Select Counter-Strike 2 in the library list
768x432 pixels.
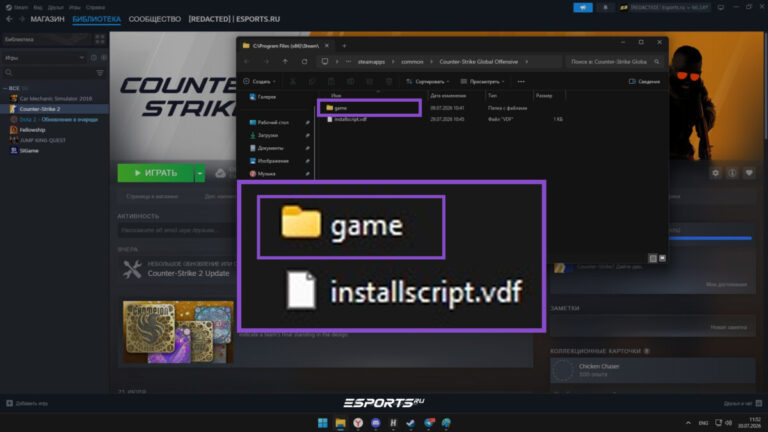click(54, 109)
